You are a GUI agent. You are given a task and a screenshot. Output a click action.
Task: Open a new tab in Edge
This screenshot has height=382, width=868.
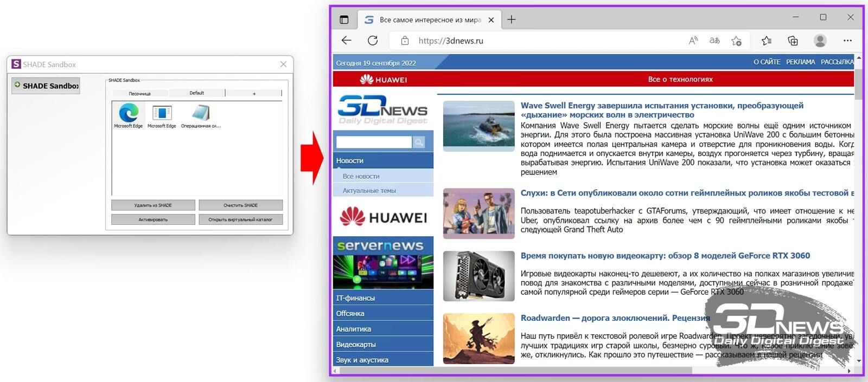tap(512, 20)
